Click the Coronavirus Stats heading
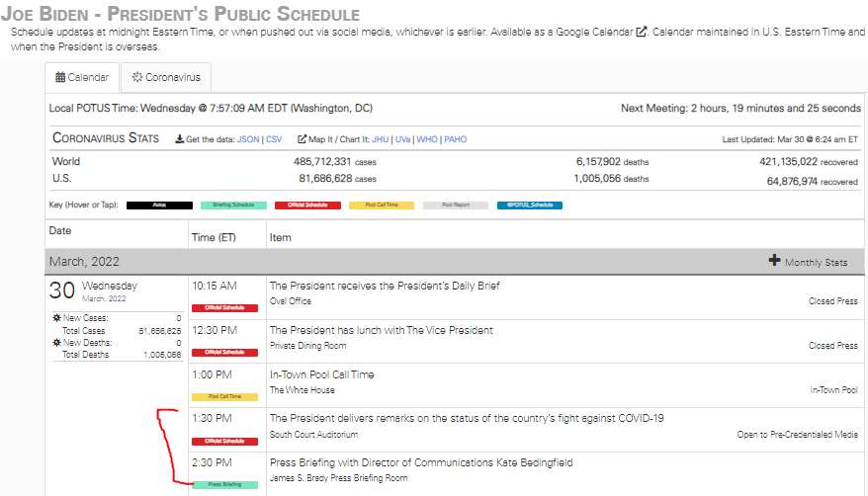Image resolution: width=868 pixels, height=496 pixels. 106,138
